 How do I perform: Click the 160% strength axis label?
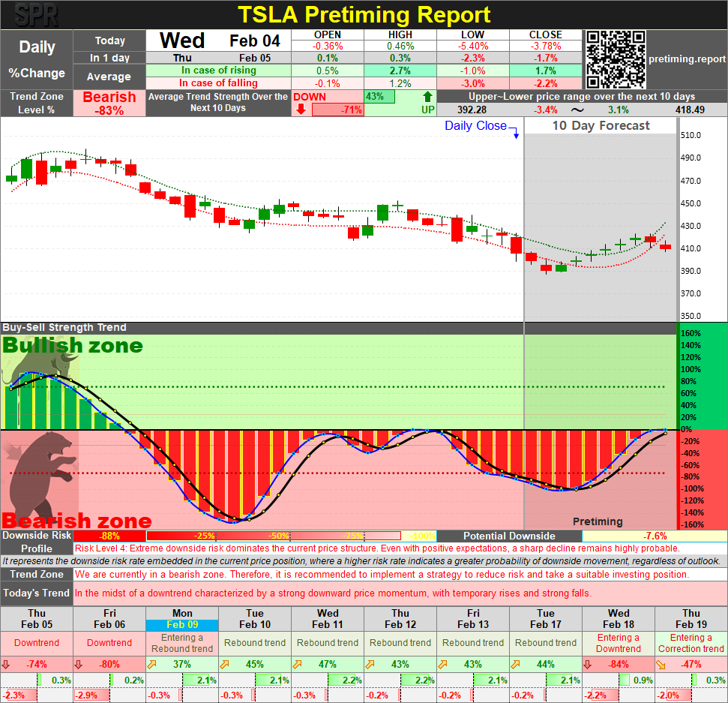691,334
